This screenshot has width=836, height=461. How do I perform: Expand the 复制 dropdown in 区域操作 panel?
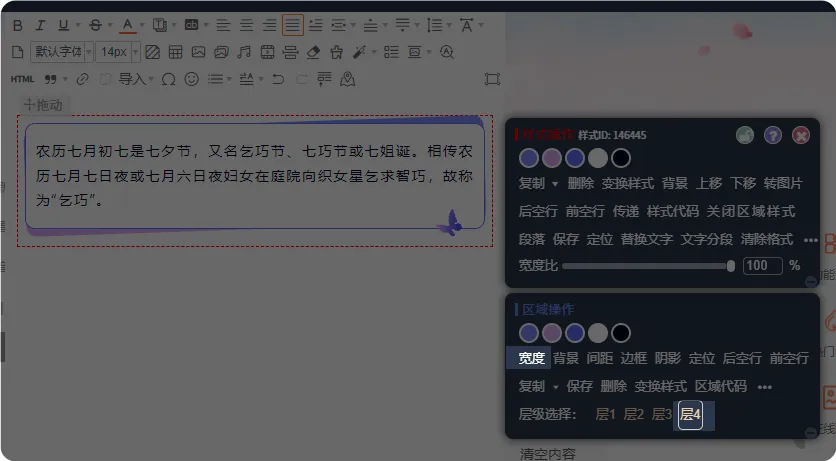click(555, 387)
